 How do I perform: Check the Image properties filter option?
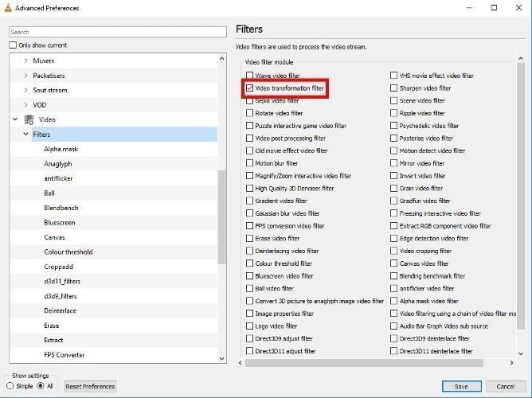click(x=249, y=314)
